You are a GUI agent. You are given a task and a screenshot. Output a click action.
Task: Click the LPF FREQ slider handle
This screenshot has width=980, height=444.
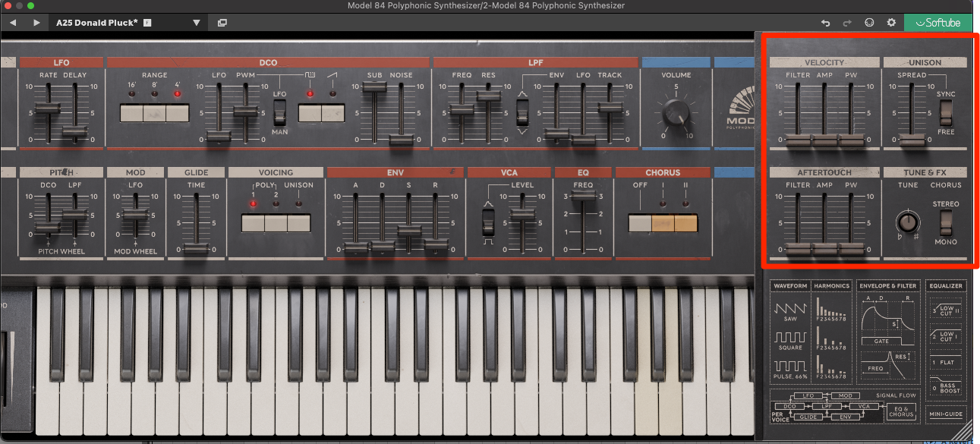click(462, 109)
